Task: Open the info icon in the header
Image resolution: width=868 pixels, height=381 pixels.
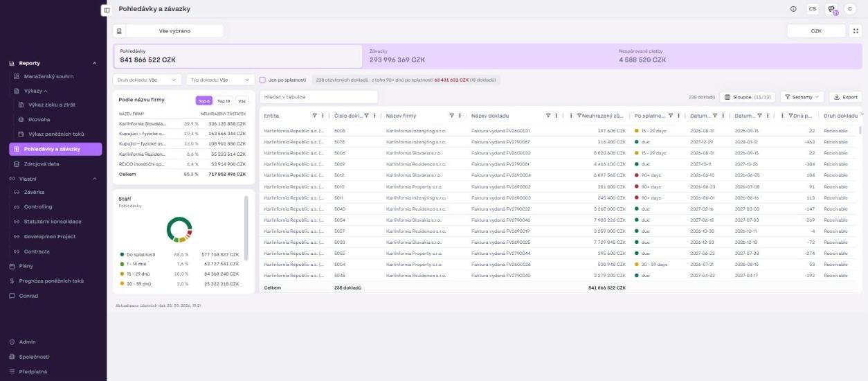Action: tap(793, 9)
